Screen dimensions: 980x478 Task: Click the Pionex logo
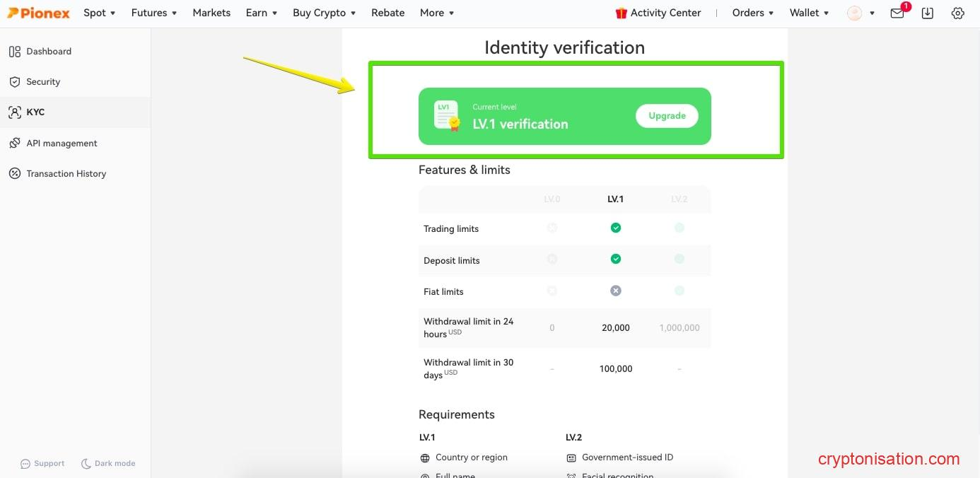pyautogui.click(x=39, y=13)
